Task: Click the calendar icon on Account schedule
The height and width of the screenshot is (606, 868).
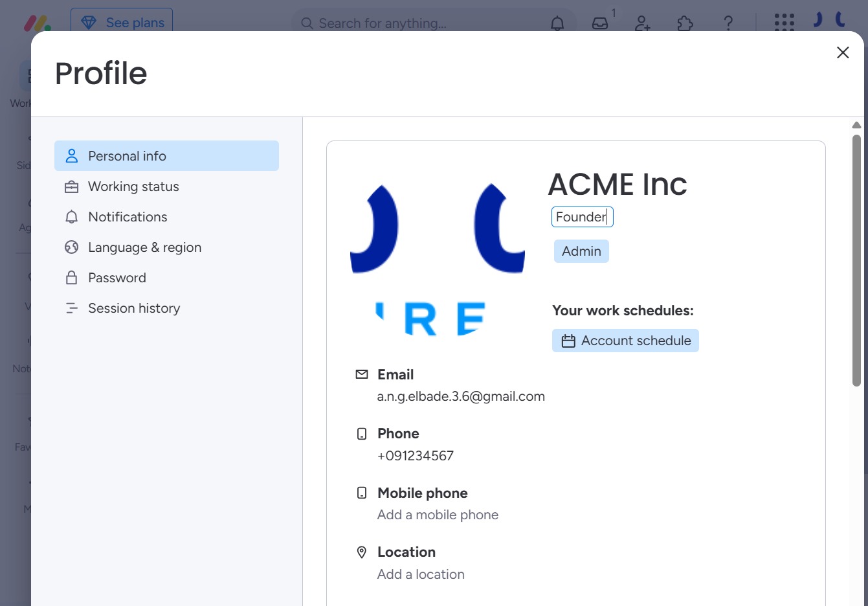Action: point(568,341)
